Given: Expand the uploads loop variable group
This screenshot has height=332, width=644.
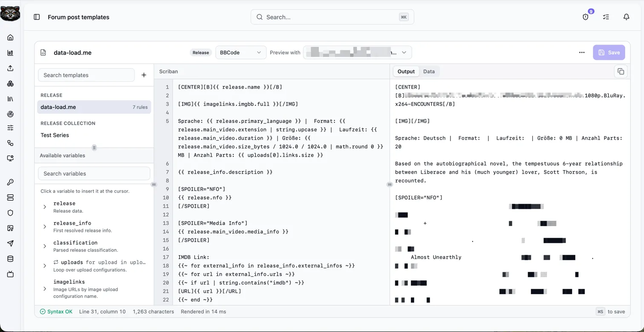Looking at the screenshot, I should tap(45, 266).
